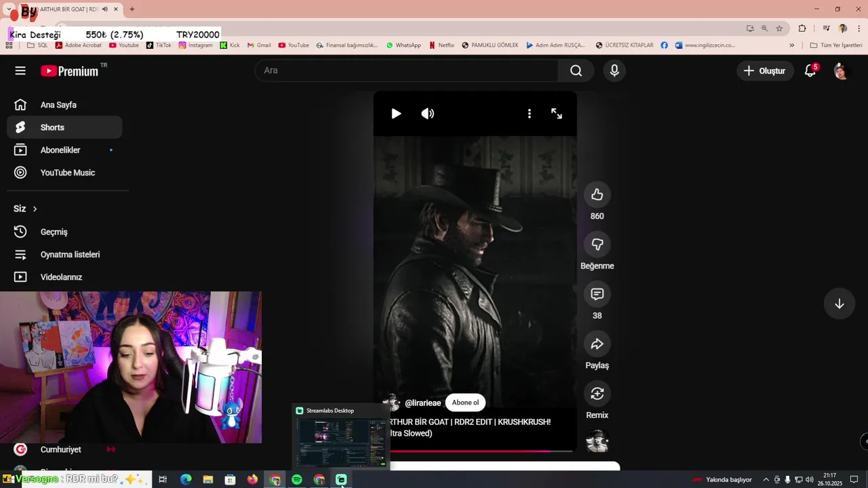868x488 pixels.
Task: Subscribe with the Abone ol button
Action: click(x=465, y=403)
